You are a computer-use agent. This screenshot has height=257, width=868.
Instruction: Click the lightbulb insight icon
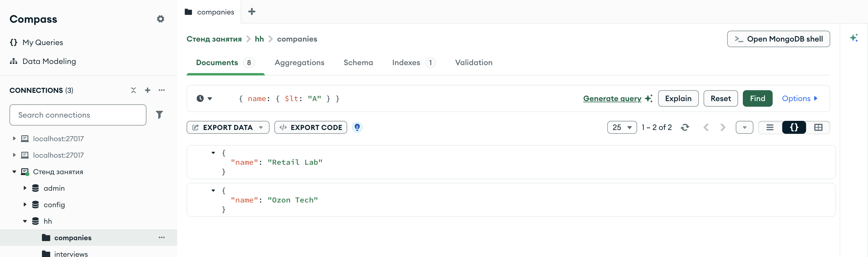[357, 128]
